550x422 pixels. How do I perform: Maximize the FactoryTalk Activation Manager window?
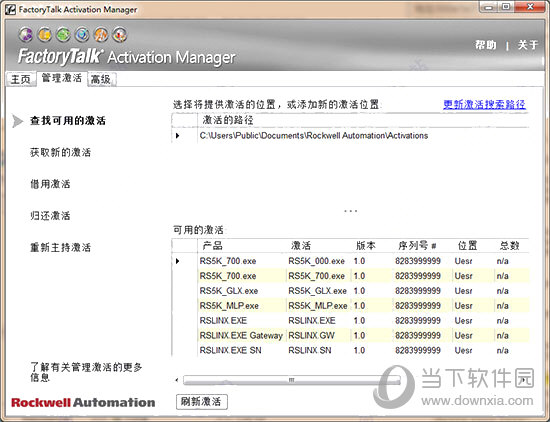506,7
